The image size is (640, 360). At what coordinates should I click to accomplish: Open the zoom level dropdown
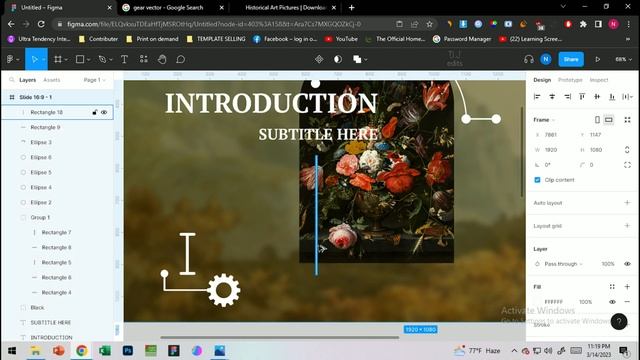pos(623,60)
